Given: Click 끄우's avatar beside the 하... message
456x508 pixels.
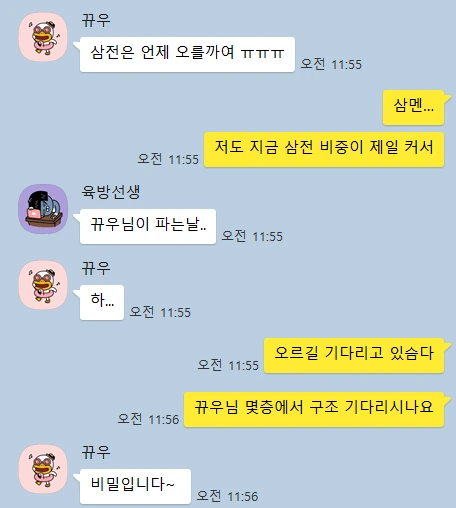Looking at the screenshot, I should 43,285.
